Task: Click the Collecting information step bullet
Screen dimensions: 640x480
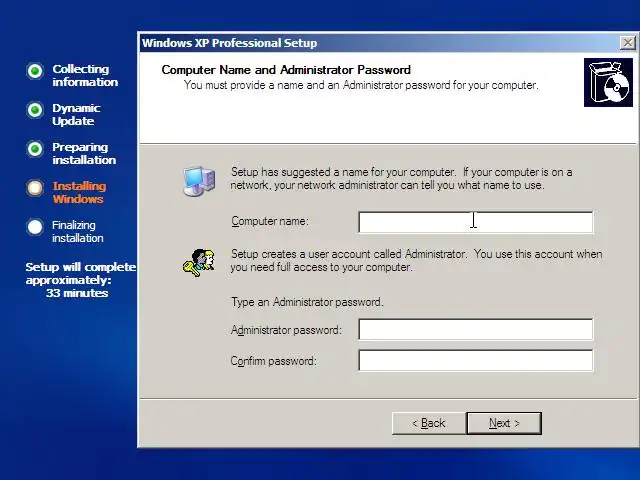Action: tap(35, 71)
